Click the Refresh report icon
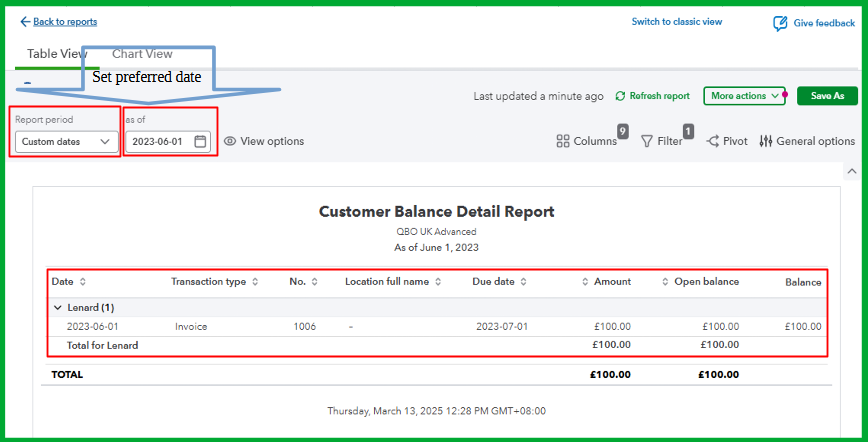 click(x=620, y=96)
